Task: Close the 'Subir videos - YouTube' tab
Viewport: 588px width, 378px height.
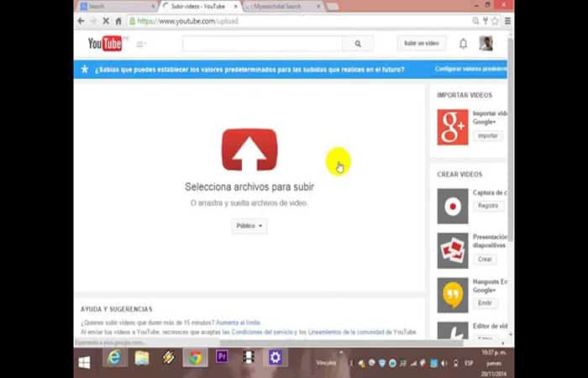Action: tap(235, 7)
